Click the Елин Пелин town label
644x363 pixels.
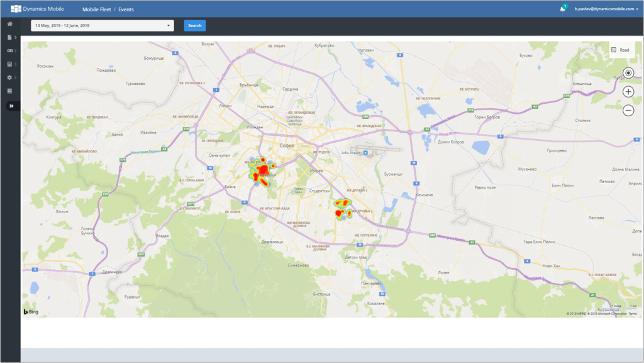coord(563,186)
